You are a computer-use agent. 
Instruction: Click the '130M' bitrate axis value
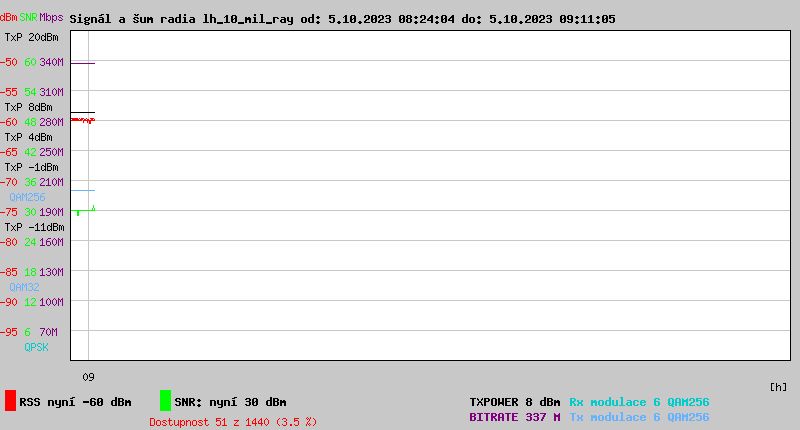(52, 272)
